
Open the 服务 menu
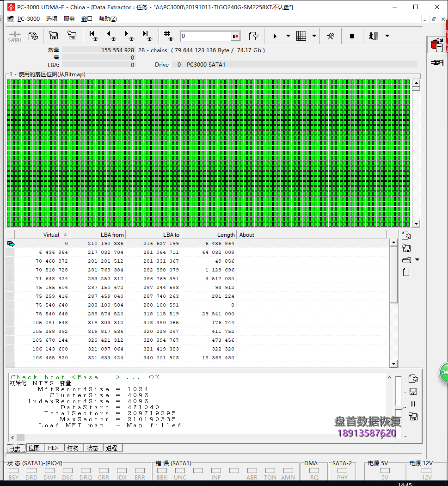69,18
